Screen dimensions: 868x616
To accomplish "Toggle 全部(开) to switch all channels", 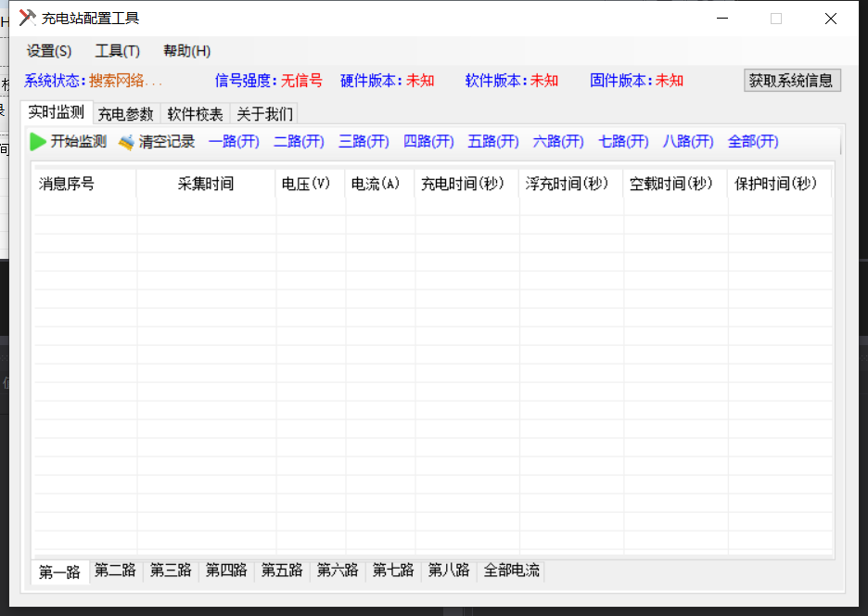I will [753, 142].
